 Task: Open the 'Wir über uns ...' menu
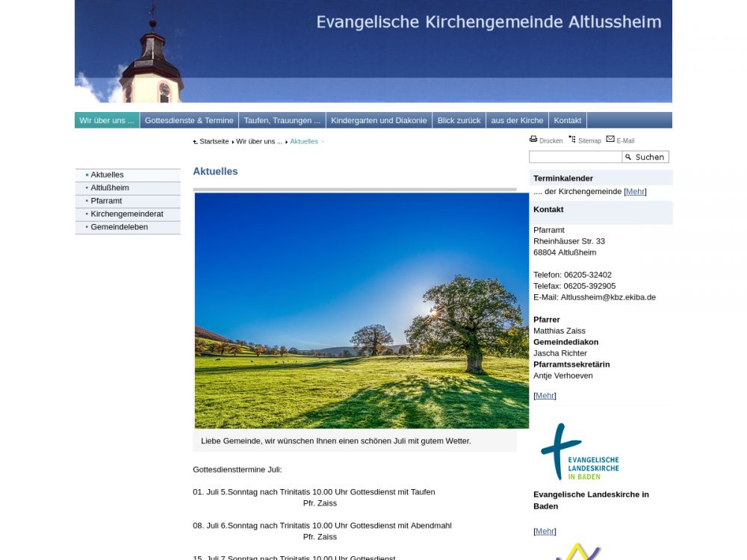pyautogui.click(x=107, y=120)
